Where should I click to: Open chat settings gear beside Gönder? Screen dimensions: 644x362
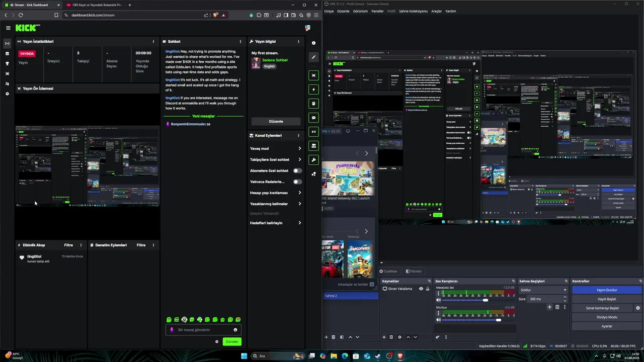coord(217,342)
